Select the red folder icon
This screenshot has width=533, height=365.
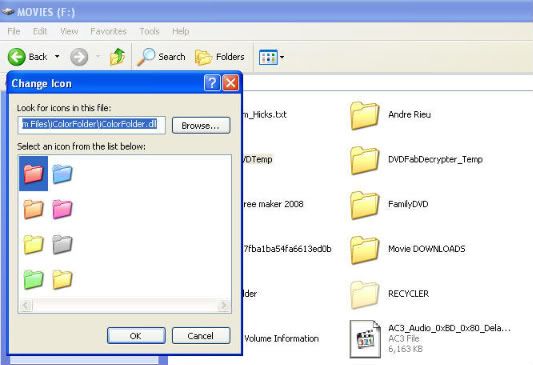coord(33,174)
